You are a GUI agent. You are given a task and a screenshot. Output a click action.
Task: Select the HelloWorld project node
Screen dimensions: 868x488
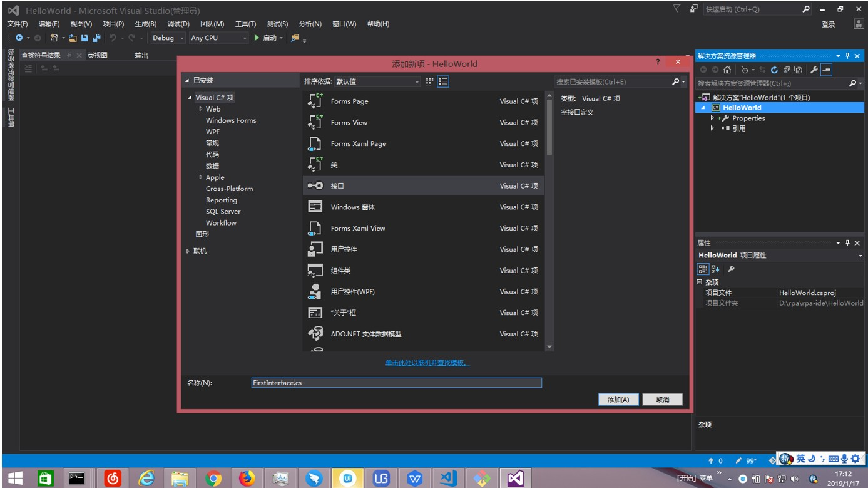(779, 108)
